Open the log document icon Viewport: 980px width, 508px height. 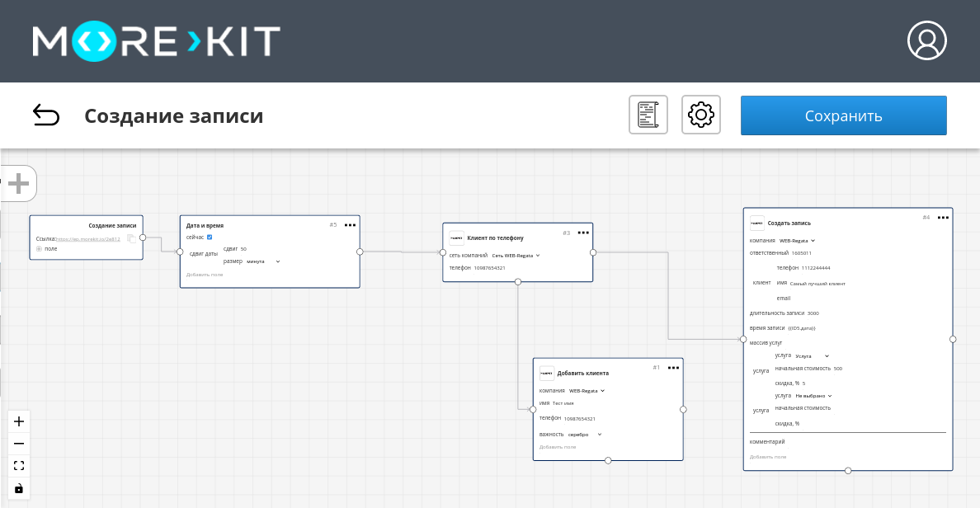point(648,115)
